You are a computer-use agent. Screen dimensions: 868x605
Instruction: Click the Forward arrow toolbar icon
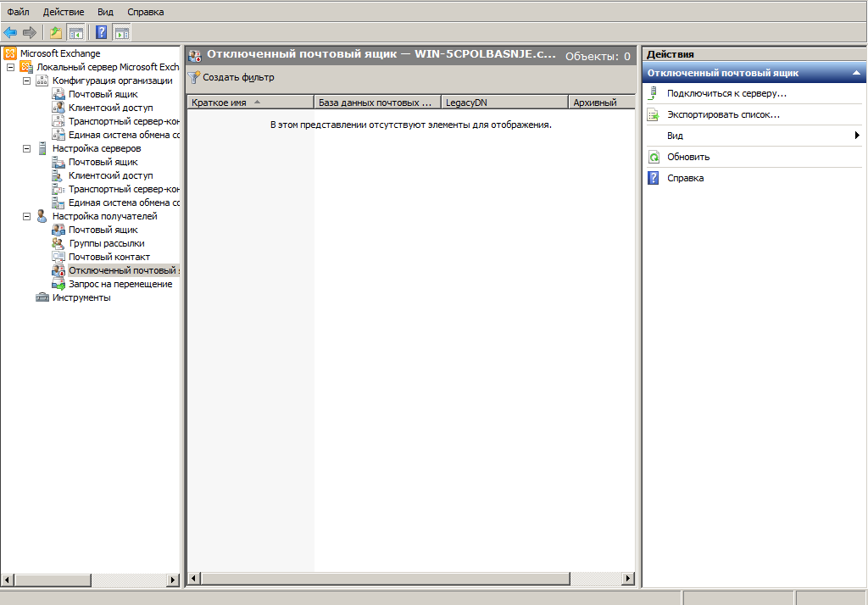coord(30,33)
